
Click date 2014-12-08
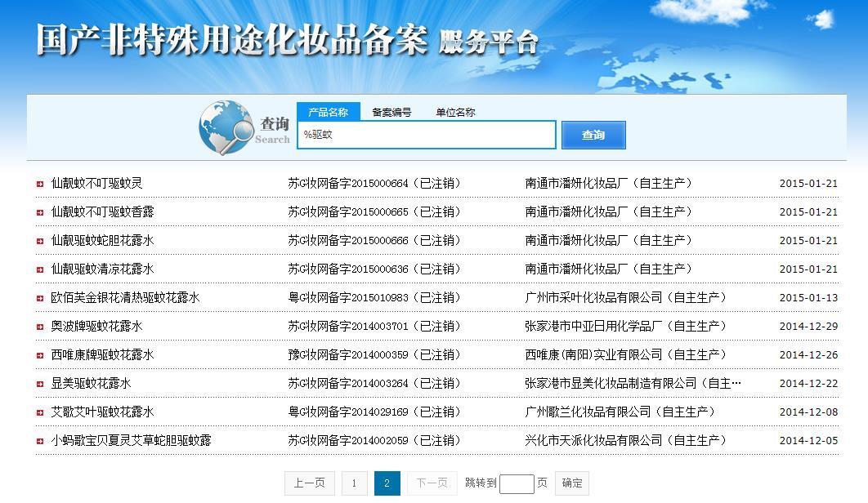click(809, 412)
